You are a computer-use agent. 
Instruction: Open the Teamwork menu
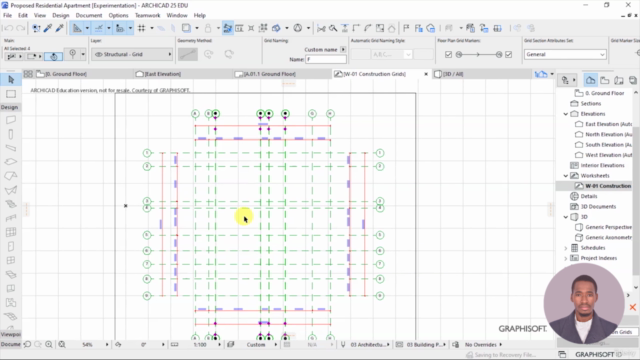(x=147, y=15)
